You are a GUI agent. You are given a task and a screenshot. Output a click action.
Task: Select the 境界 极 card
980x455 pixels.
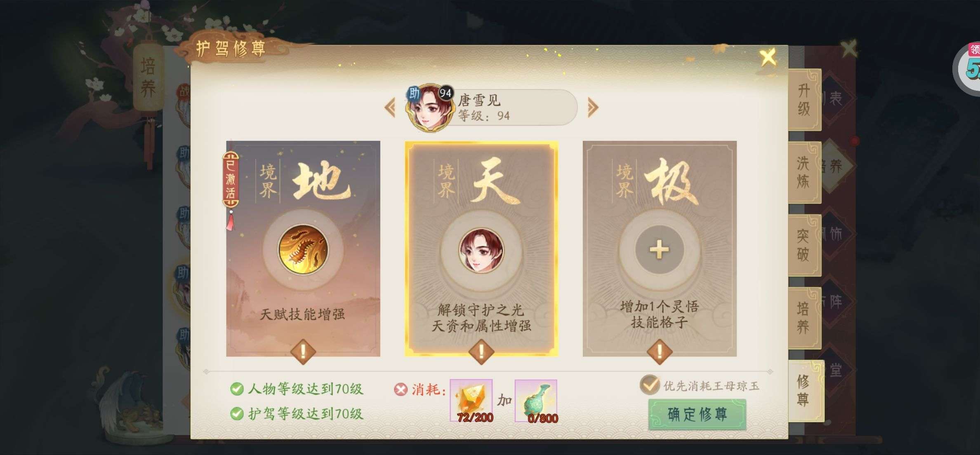click(x=660, y=249)
